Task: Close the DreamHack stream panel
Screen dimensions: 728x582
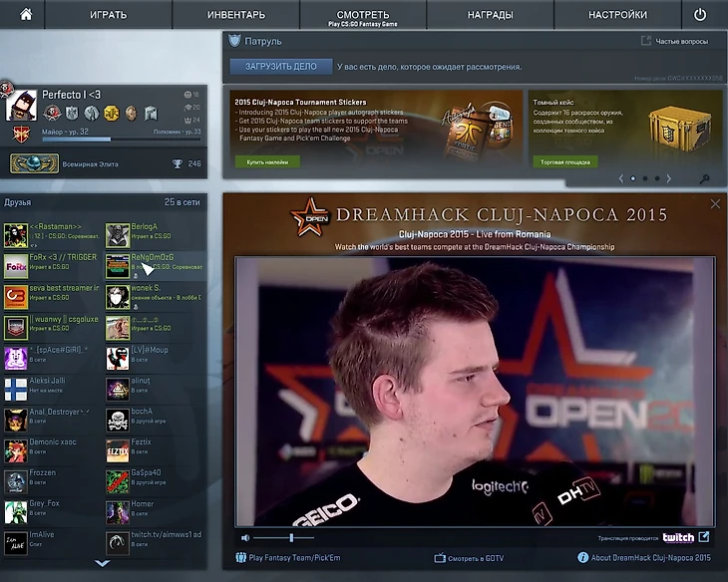Action: coord(714,204)
